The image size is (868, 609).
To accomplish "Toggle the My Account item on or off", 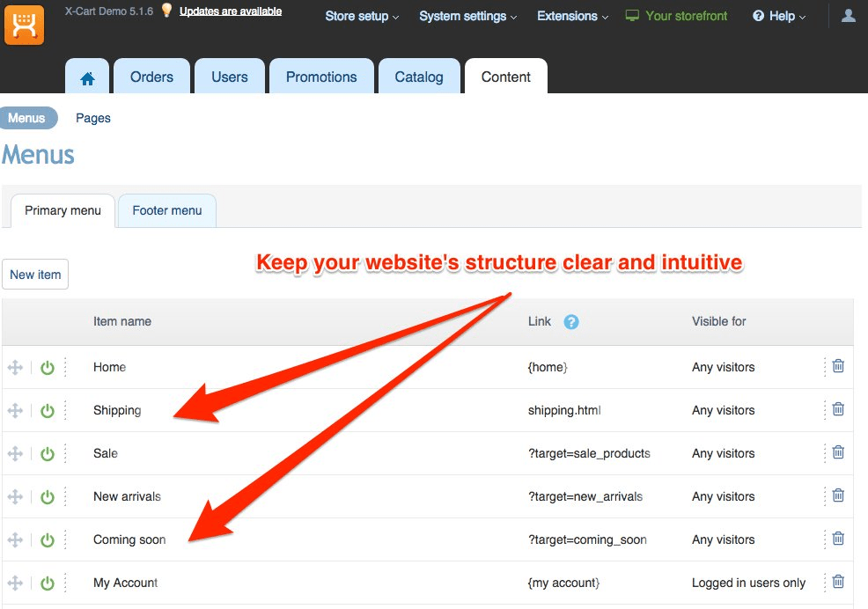I will (x=47, y=583).
